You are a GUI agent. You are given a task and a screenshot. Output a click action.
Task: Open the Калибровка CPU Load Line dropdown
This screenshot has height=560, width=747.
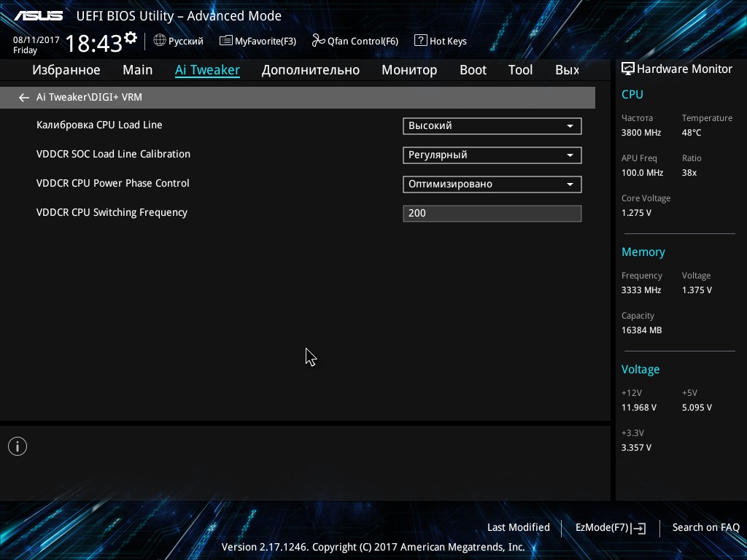pyautogui.click(x=492, y=126)
